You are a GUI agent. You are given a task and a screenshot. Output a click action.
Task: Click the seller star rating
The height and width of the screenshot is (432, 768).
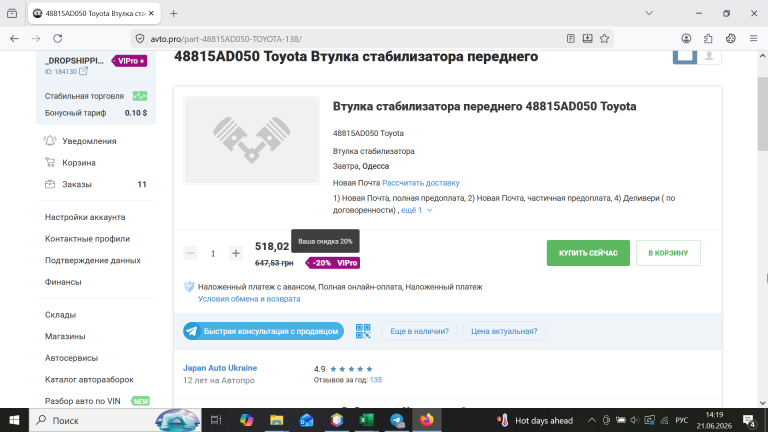(351, 369)
